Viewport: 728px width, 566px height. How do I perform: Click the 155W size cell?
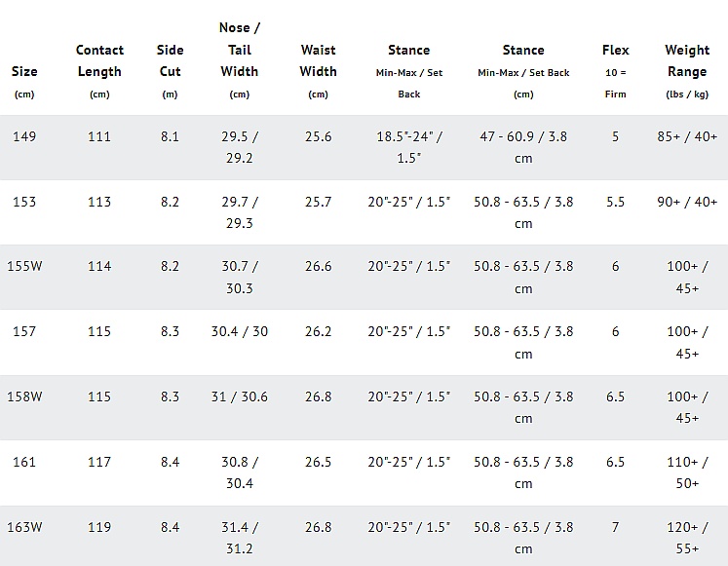24,266
